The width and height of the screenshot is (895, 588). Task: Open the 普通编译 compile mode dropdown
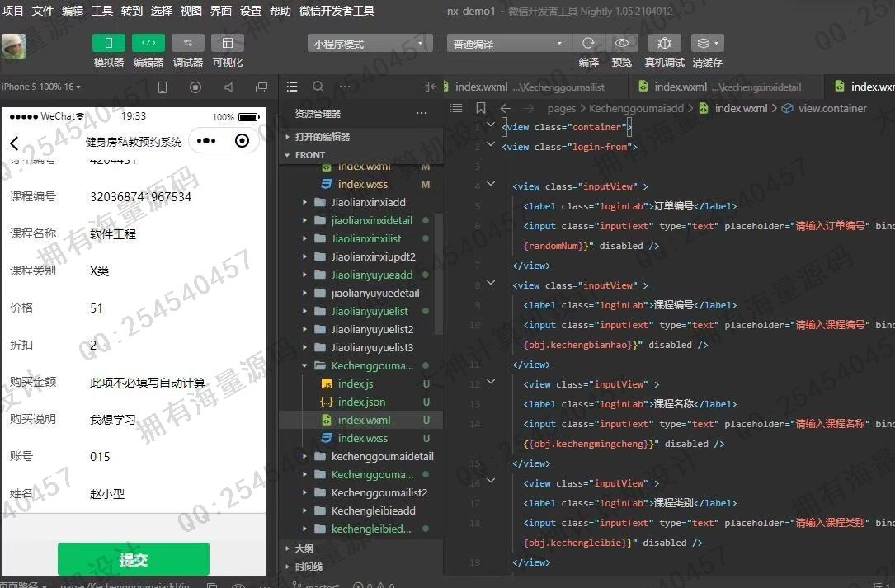coord(508,44)
